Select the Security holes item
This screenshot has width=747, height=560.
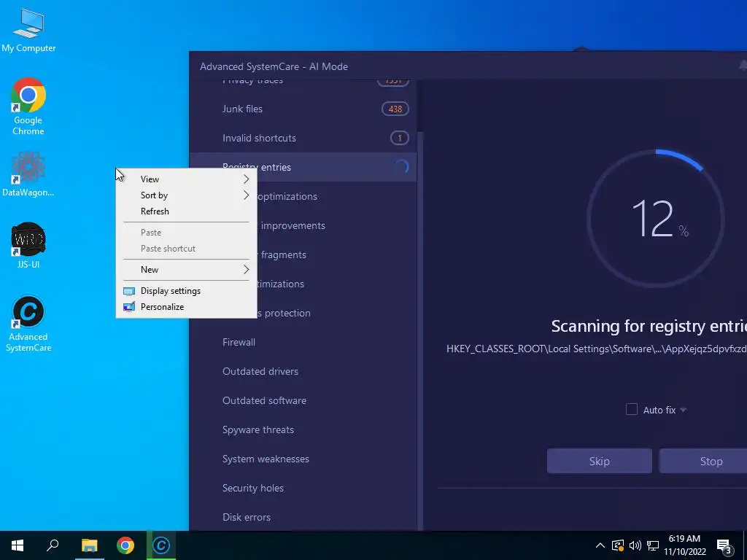(x=303, y=488)
